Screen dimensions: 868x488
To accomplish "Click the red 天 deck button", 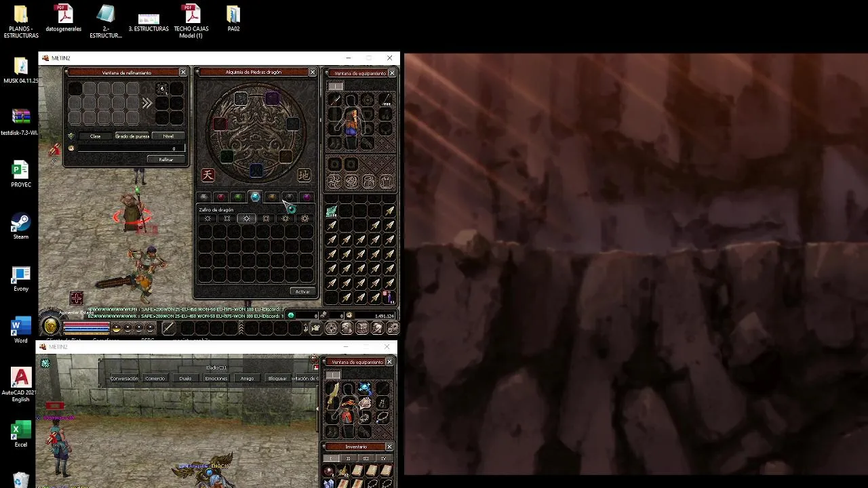I will coord(208,175).
